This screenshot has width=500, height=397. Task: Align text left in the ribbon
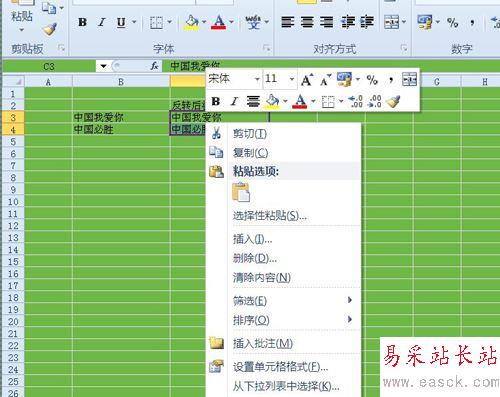pos(287,22)
